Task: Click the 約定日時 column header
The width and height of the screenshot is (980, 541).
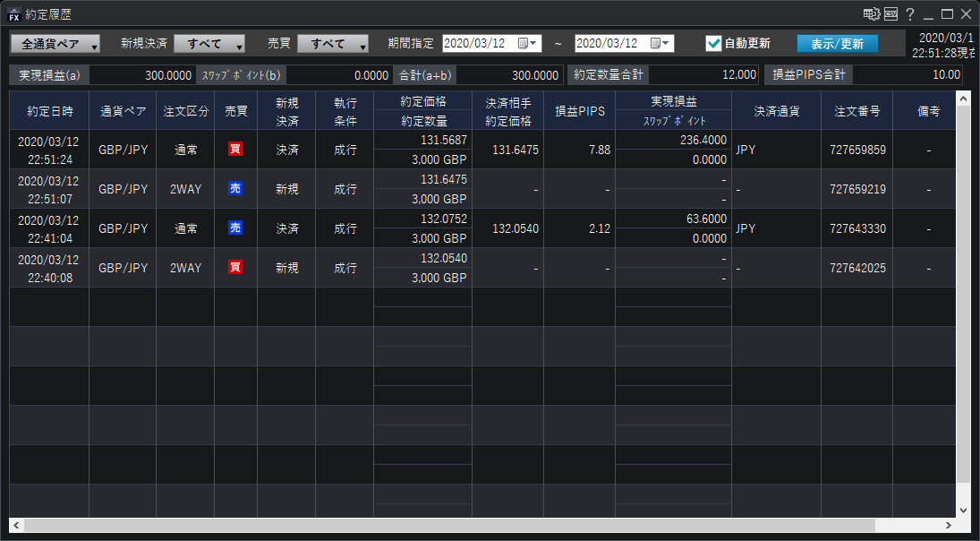Action: [x=49, y=111]
